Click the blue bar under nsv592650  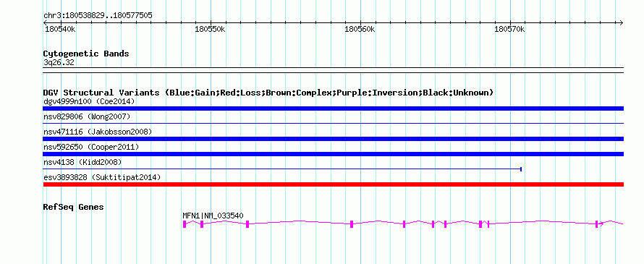click(x=334, y=154)
